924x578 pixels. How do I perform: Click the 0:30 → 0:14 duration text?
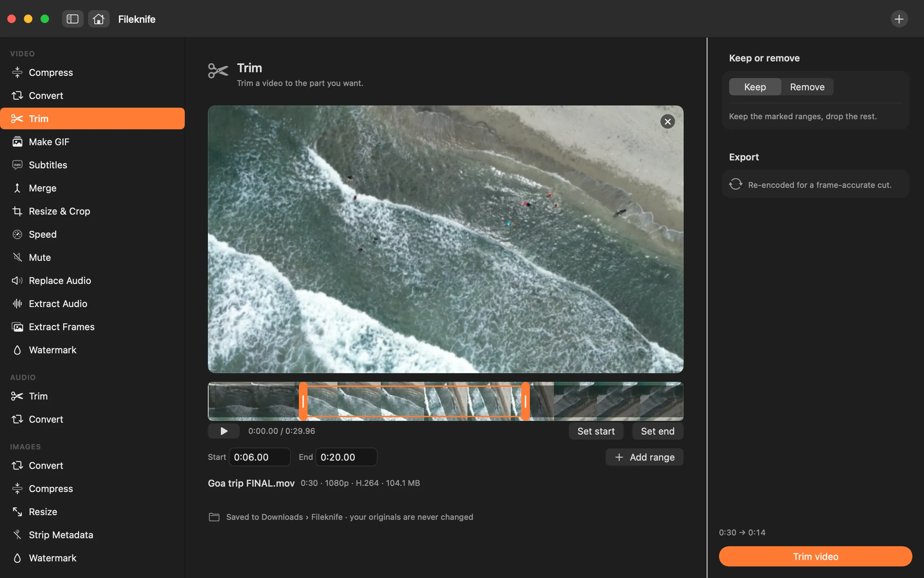742,532
